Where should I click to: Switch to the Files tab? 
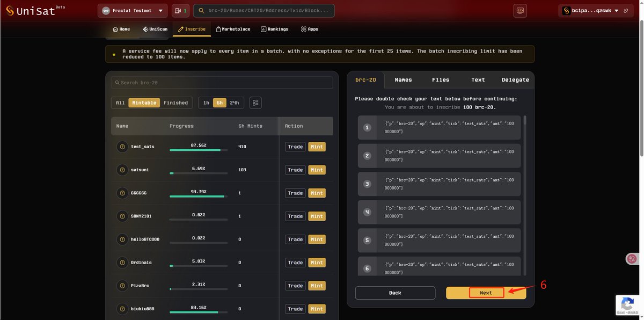coord(441,79)
